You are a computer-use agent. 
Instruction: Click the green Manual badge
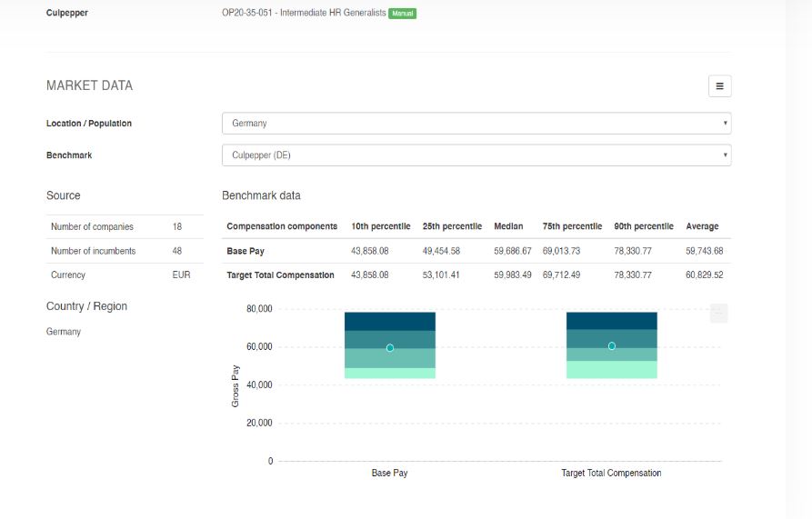tap(402, 14)
